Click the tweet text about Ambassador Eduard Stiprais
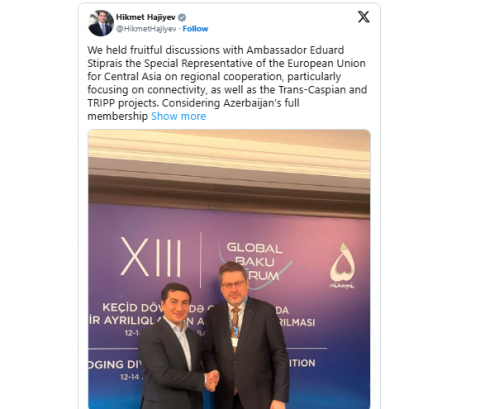480x409 pixels. click(227, 83)
